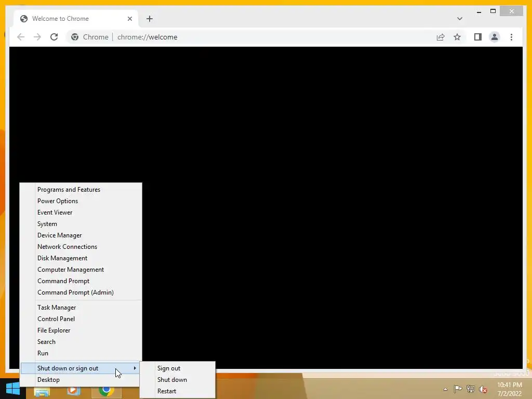Open Programs and Features
This screenshot has width=532, height=399.
pyautogui.click(x=81, y=190)
